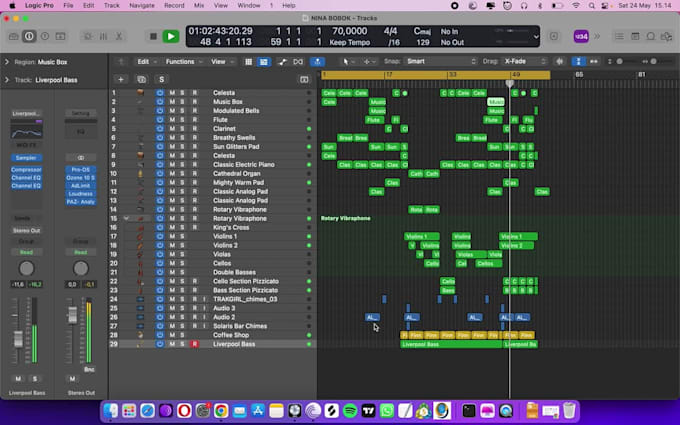Open Safari from the Dock
Viewport: 680px width, 425px height.
[x=147, y=410]
